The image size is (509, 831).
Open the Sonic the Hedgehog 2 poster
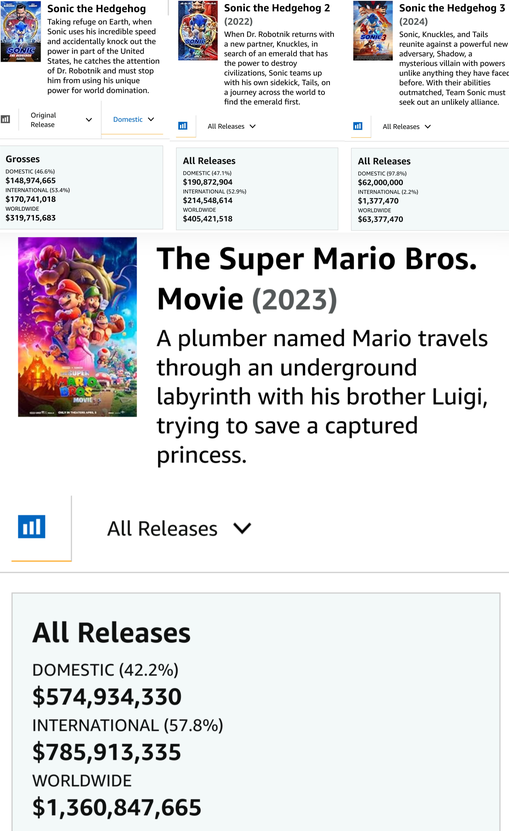[198, 30]
